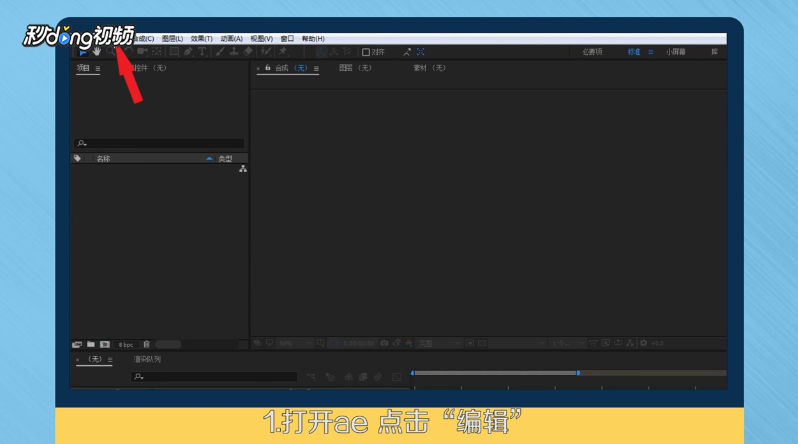798x444 pixels.
Task: Sort project items by 类型 column
Action: click(225, 159)
